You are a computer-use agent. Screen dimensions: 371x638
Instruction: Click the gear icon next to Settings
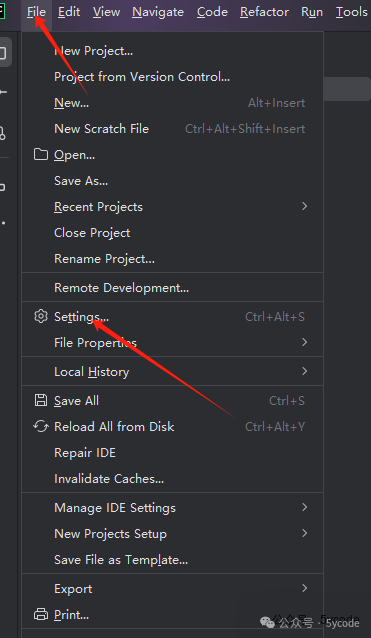pos(41,316)
